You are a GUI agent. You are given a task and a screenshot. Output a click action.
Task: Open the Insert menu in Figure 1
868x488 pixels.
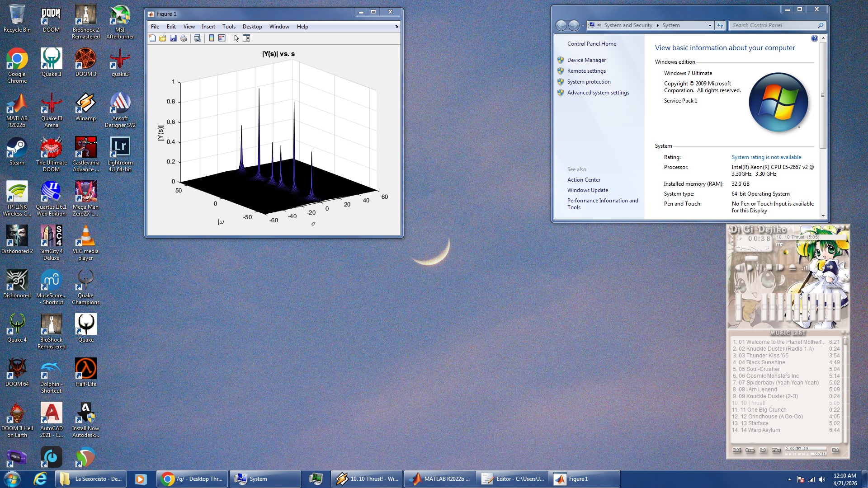click(208, 27)
